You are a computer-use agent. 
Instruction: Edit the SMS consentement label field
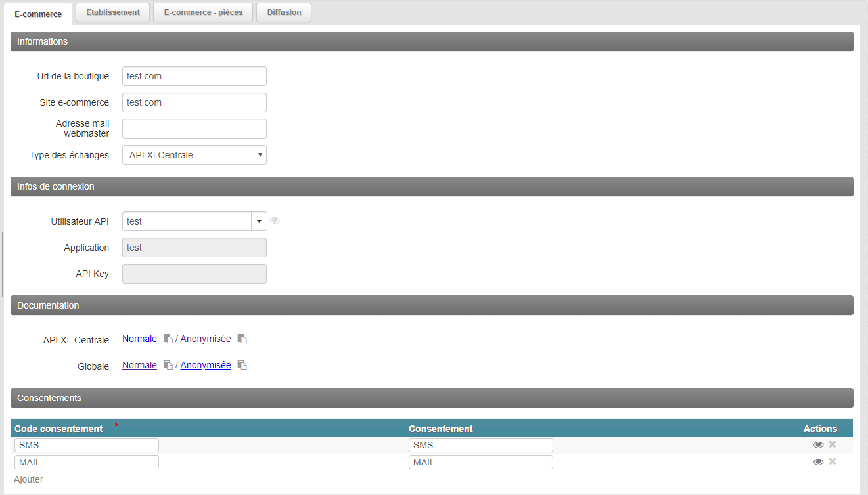(x=481, y=445)
